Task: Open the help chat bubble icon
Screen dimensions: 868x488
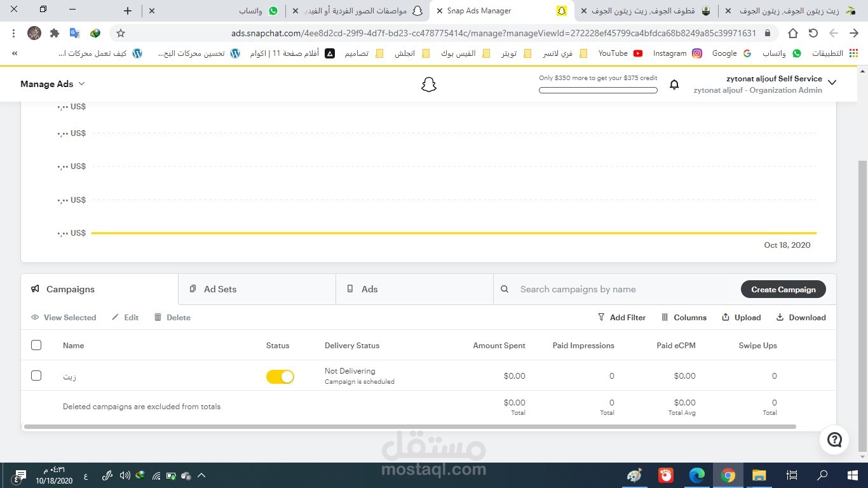Action: [834, 439]
